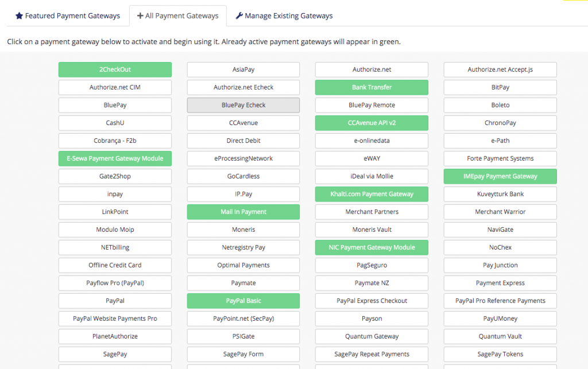Screen dimensions: 588x369
Task: Click the green PayPal Basic button
Action: click(x=243, y=301)
